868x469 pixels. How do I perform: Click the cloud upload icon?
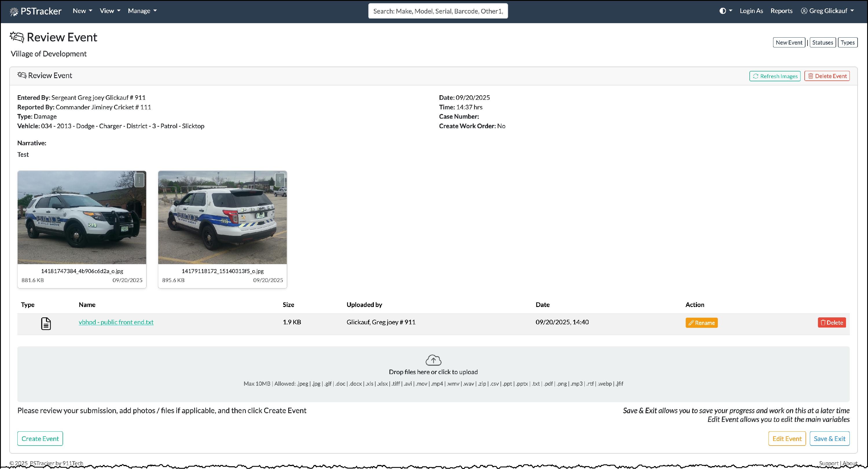[x=433, y=360]
